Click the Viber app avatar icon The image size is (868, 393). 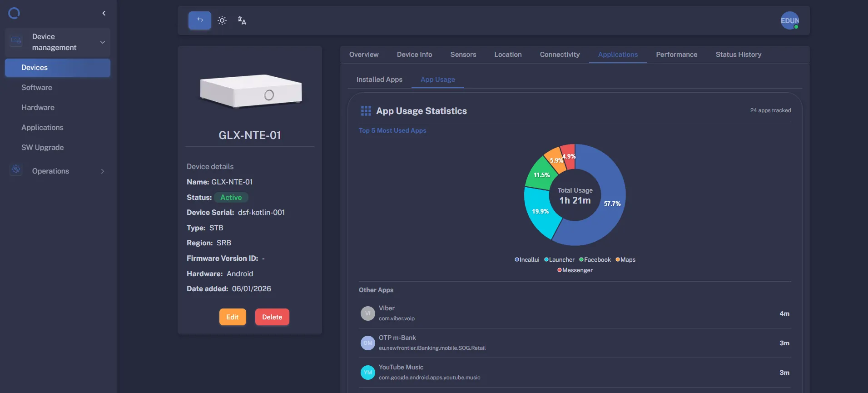[367, 313]
